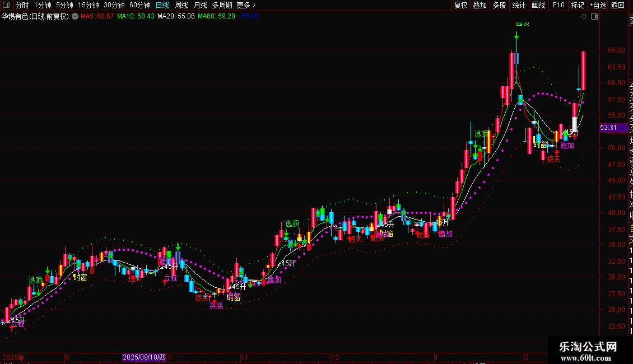Open the 画线 drawing tools
Screen dimensions: 633x364
(538, 5)
